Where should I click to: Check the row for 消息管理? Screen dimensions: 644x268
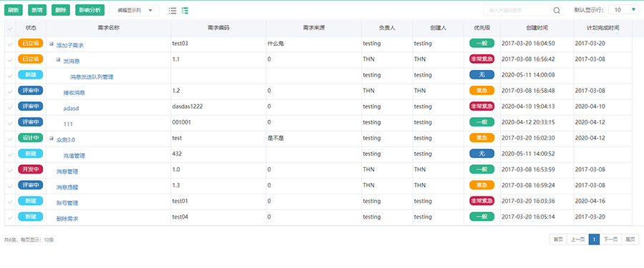10,170
